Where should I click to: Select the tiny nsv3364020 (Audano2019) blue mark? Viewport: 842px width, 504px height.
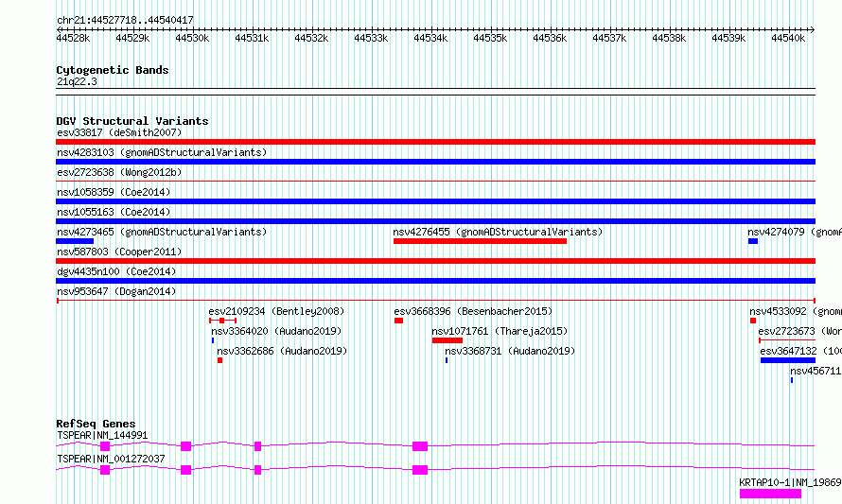pos(213,340)
